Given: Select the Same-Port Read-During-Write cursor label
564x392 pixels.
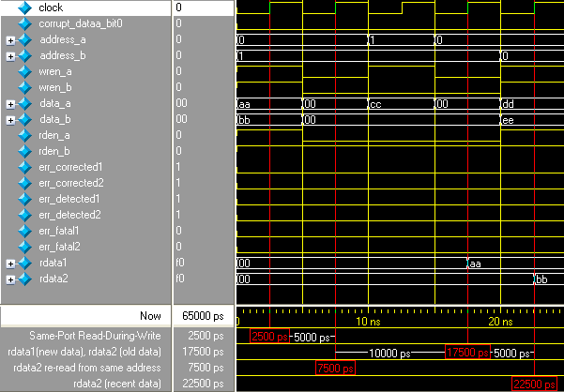Looking at the screenshot, I should 95,336.
